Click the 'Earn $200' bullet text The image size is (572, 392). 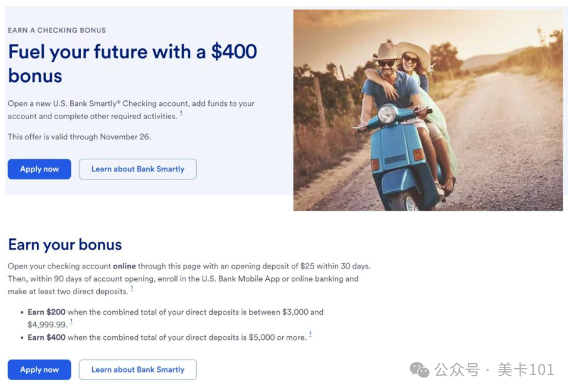coord(46,312)
